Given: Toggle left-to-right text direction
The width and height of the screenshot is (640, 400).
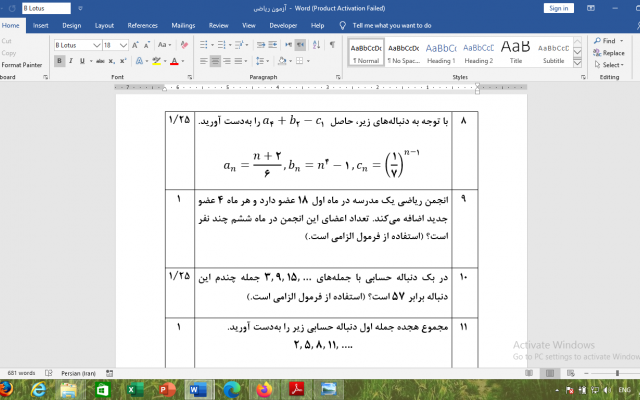Looking at the screenshot, I should (x=289, y=44).
